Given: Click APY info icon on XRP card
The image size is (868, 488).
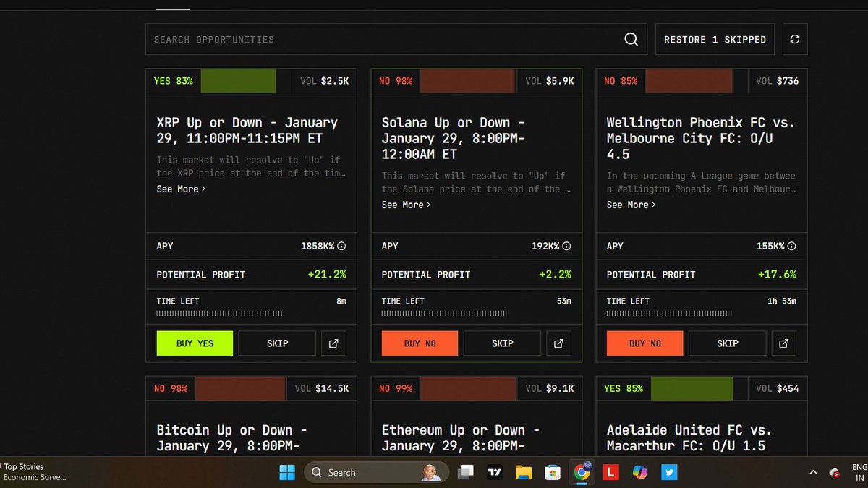Looking at the screenshot, I should coord(341,246).
